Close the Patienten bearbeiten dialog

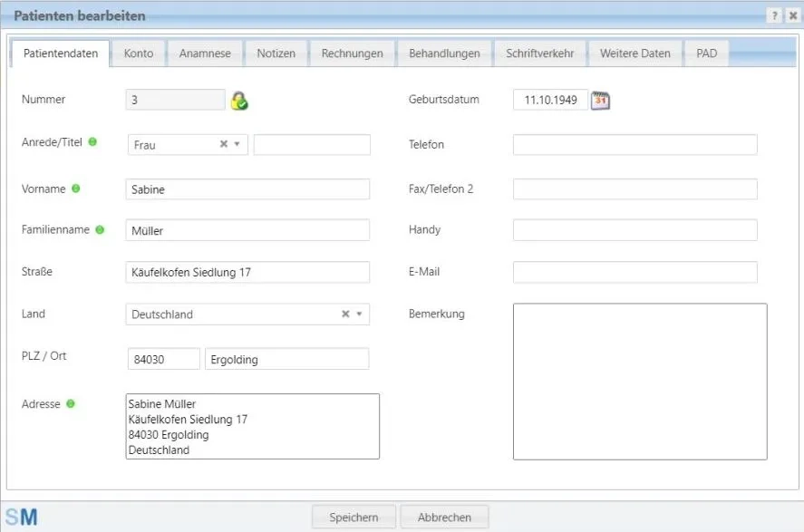click(x=792, y=16)
